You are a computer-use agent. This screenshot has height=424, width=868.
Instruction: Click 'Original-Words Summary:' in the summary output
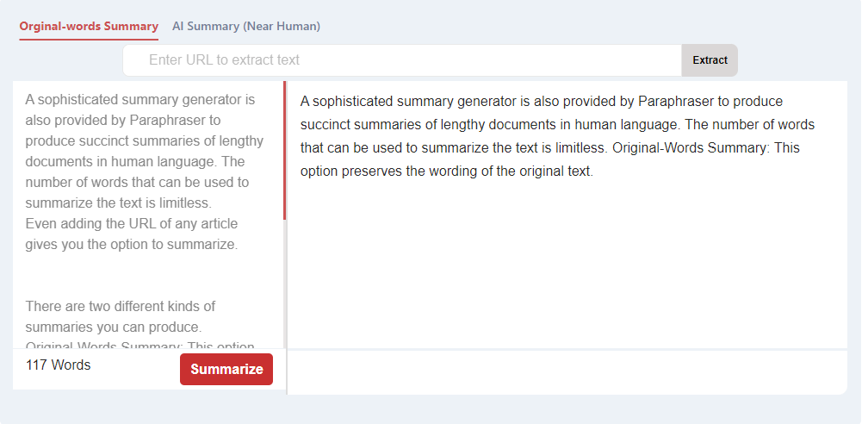[x=691, y=148]
